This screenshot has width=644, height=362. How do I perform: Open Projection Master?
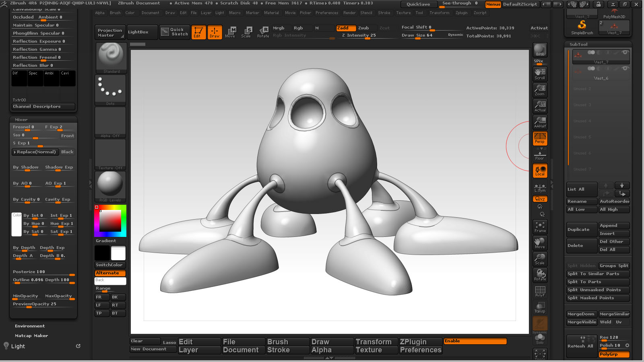(110, 32)
